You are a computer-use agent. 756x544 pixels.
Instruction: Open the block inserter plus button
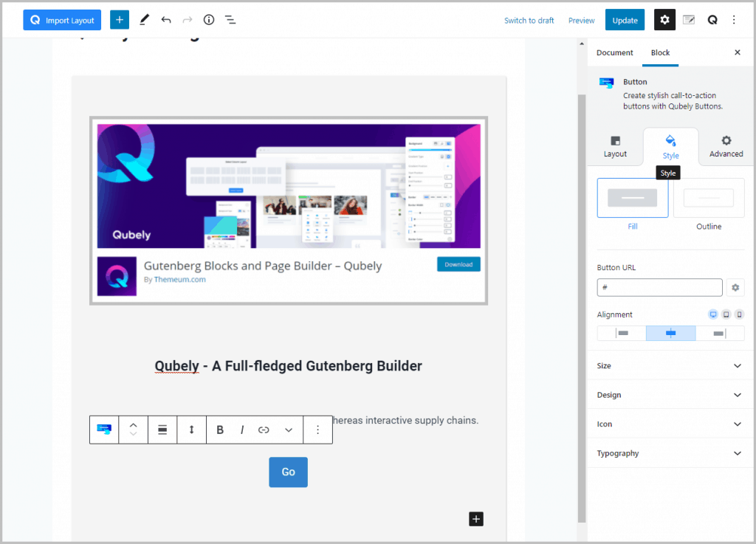120,20
